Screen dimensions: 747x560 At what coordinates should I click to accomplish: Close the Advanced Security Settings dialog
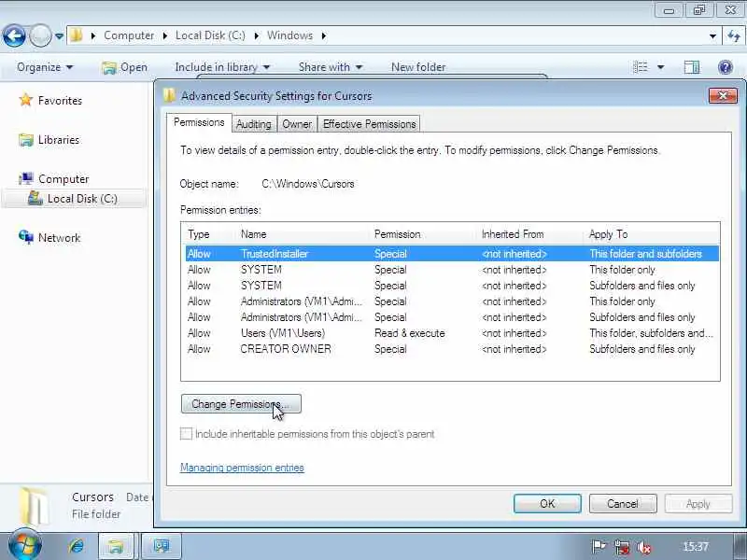coord(723,96)
